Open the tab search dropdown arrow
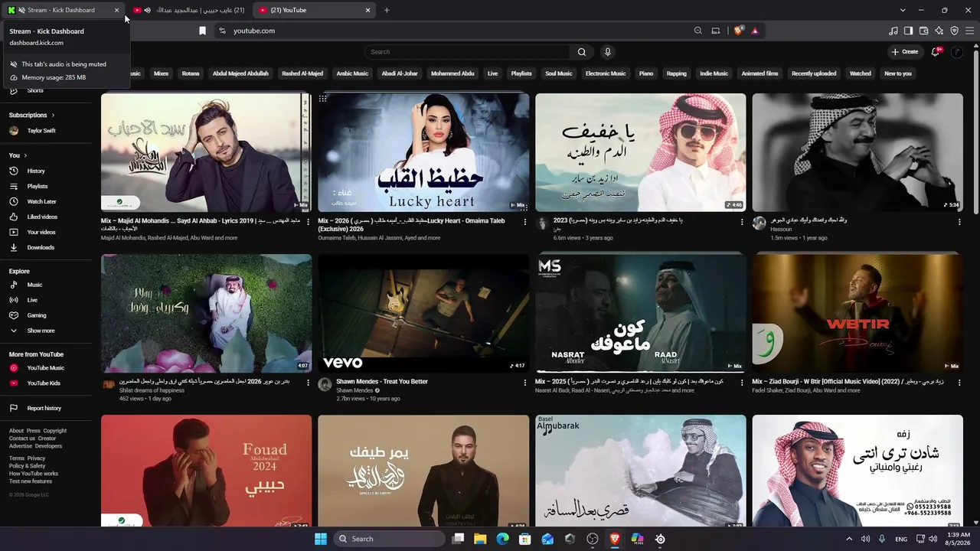980x551 pixels. tap(903, 10)
